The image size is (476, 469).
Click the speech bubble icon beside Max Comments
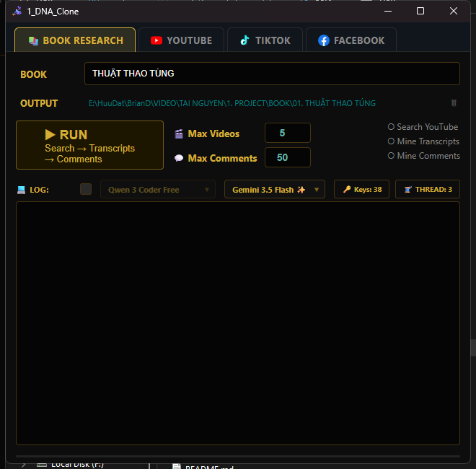179,158
